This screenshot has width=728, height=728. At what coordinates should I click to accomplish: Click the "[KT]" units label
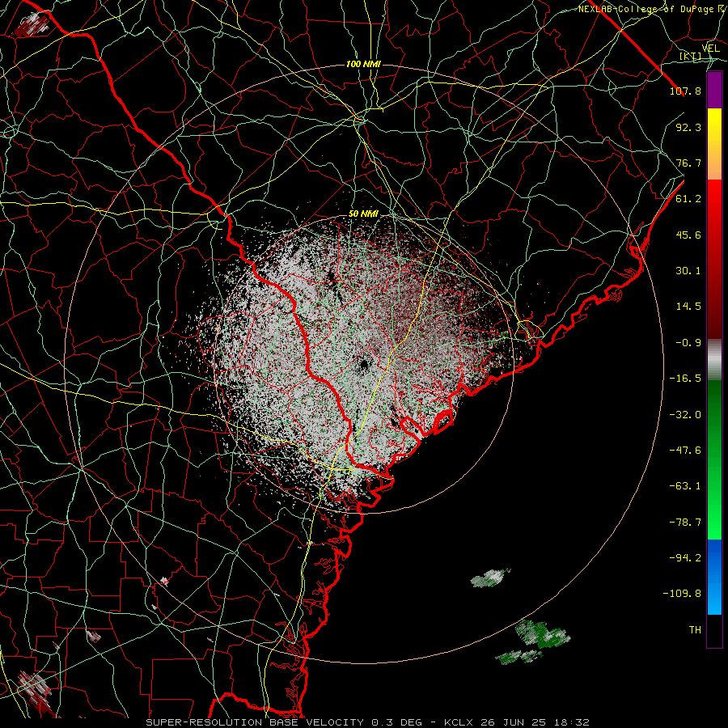click(690, 56)
